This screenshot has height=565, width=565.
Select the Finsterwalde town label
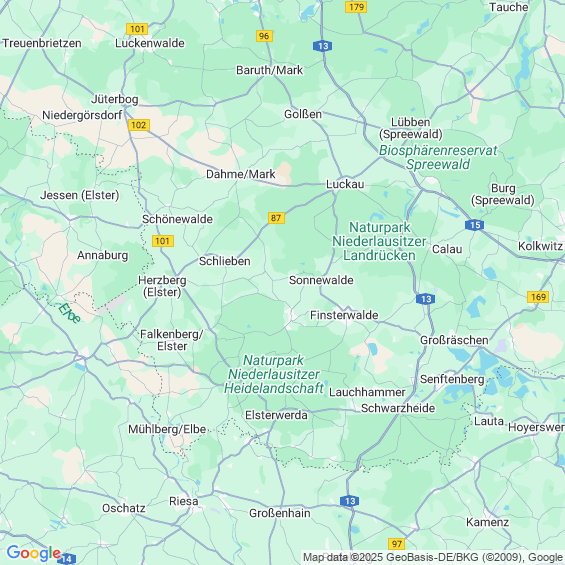pyautogui.click(x=344, y=315)
